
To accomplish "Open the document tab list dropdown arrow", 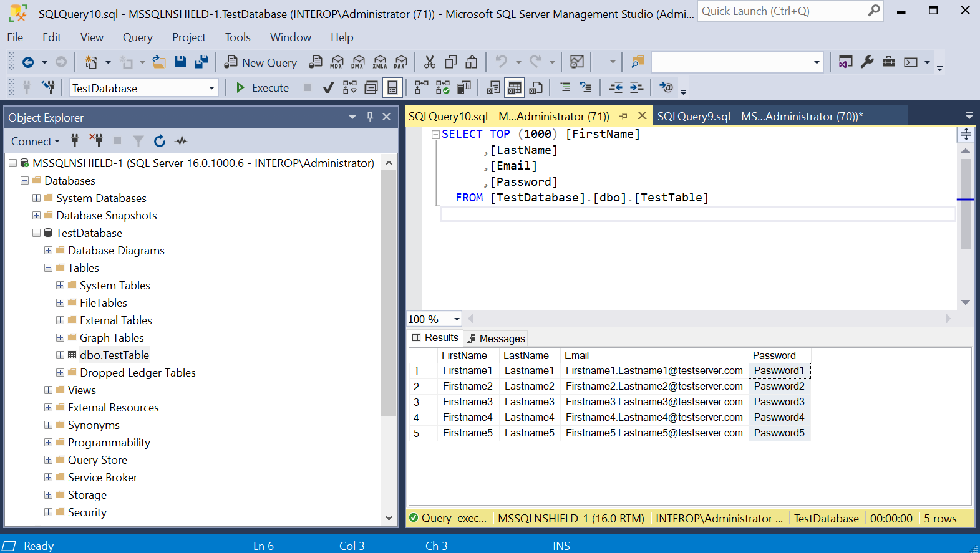I will [969, 116].
